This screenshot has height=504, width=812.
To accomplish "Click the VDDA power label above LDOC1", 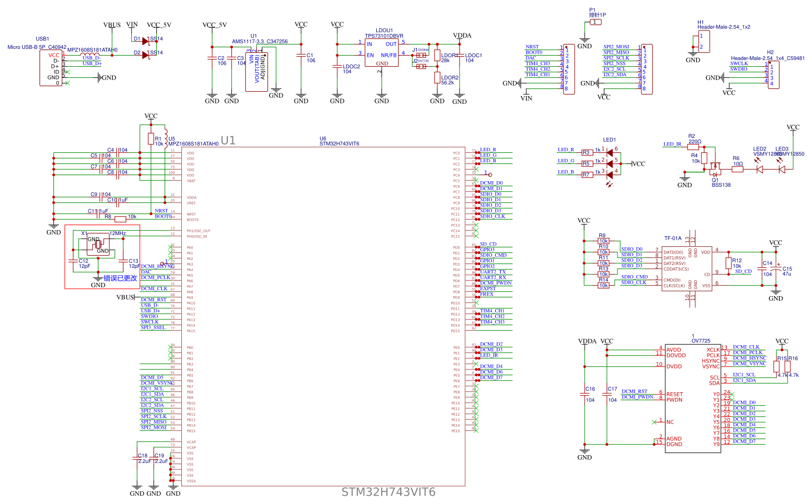I will coord(462,36).
